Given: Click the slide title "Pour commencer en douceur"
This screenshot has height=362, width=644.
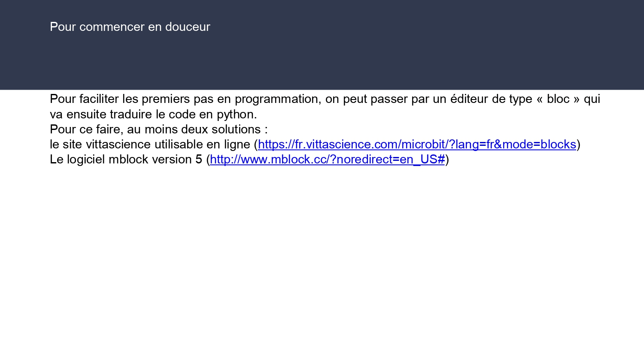Looking at the screenshot, I should click(130, 27).
